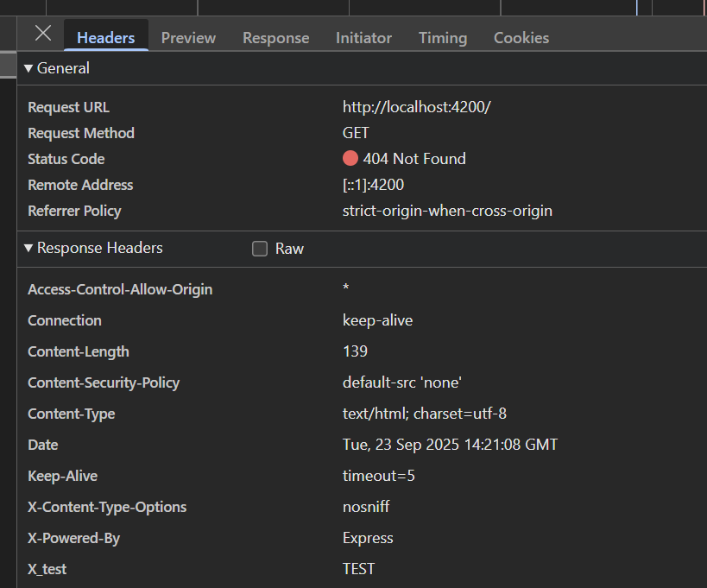Select the Date header value
This screenshot has height=588, width=707.
(x=450, y=445)
